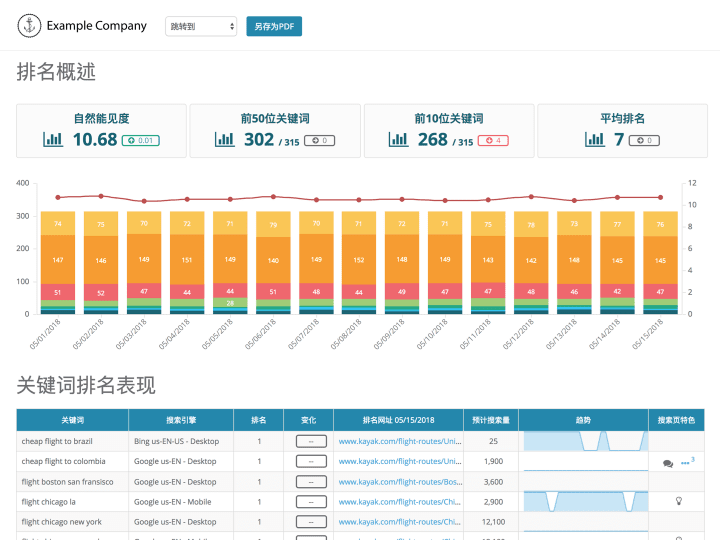Click yellow segment 79 in 05/06/2018 bar
Screen dimensions: 720x540
click(x=273, y=225)
